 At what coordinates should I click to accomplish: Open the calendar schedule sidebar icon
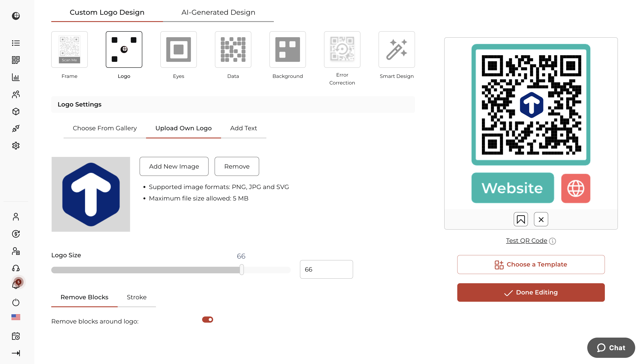(x=16, y=336)
